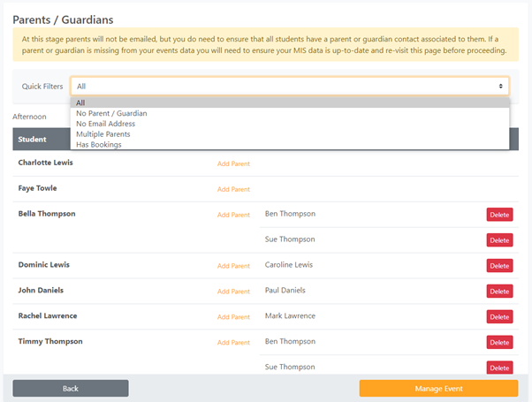
Task: Click the Student column header
Action: click(x=32, y=139)
